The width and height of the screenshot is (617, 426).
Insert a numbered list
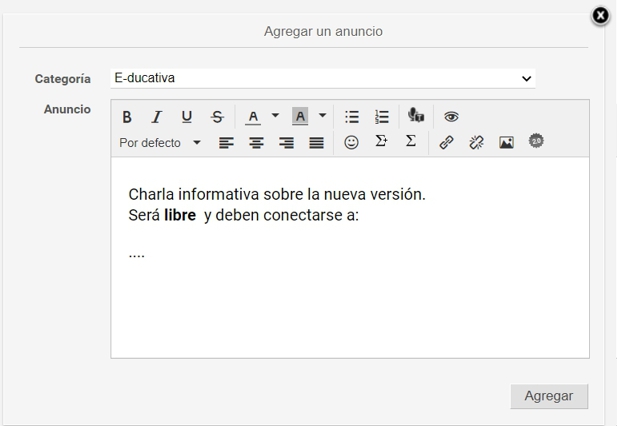pyautogui.click(x=382, y=117)
